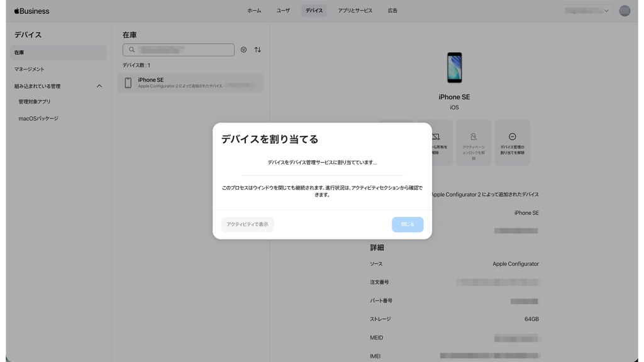The width and height of the screenshot is (644, 362).
Task: Click the アクティベーションロックを解除 icon button
Action: click(474, 143)
